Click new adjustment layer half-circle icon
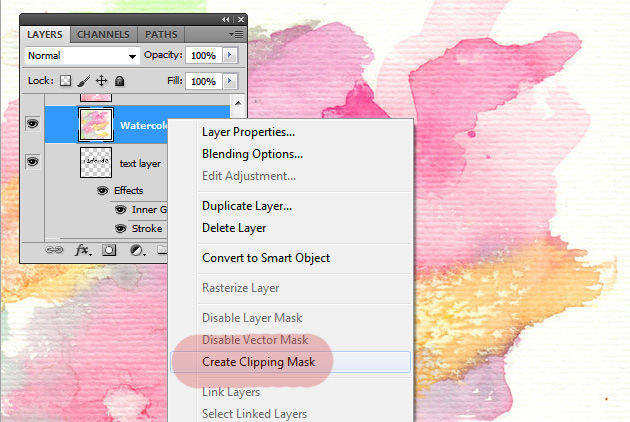The width and height of the screenshot is (630, 422). click(136, 250)
